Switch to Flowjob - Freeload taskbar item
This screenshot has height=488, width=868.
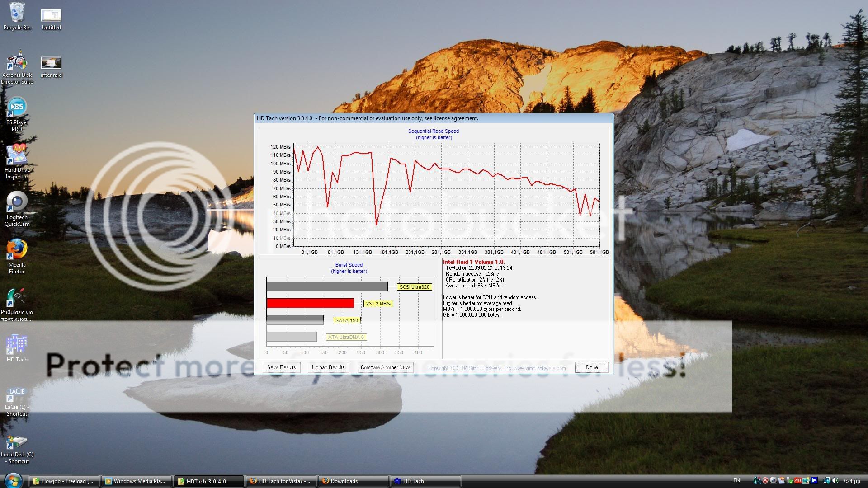point(64,481)
